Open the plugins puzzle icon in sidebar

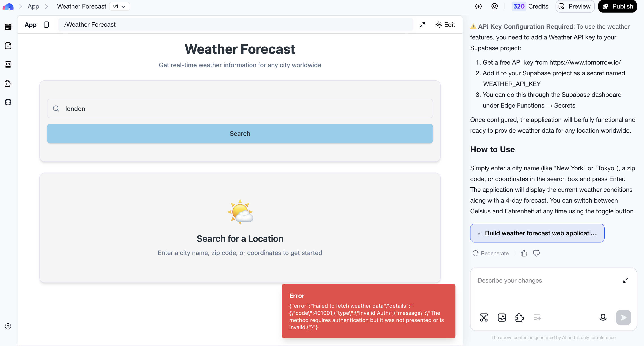pyautogui.click(x=8, y=83)
